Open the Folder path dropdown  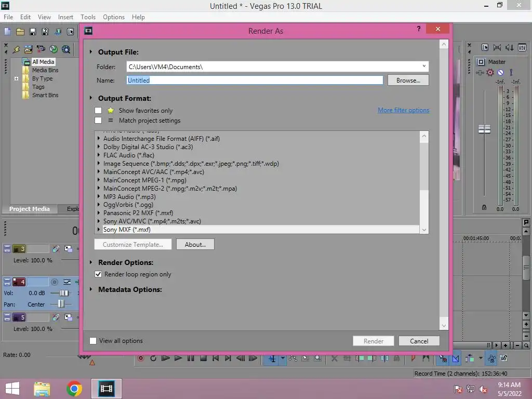(424, 66)
